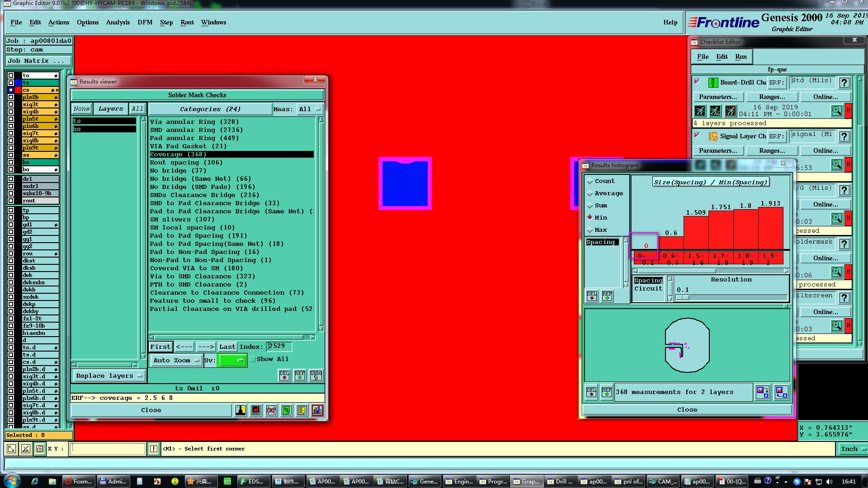Click the UNDO icon in Results viewer
The height and width of the screenshot is (488, 868).
(x=316, y=375)
